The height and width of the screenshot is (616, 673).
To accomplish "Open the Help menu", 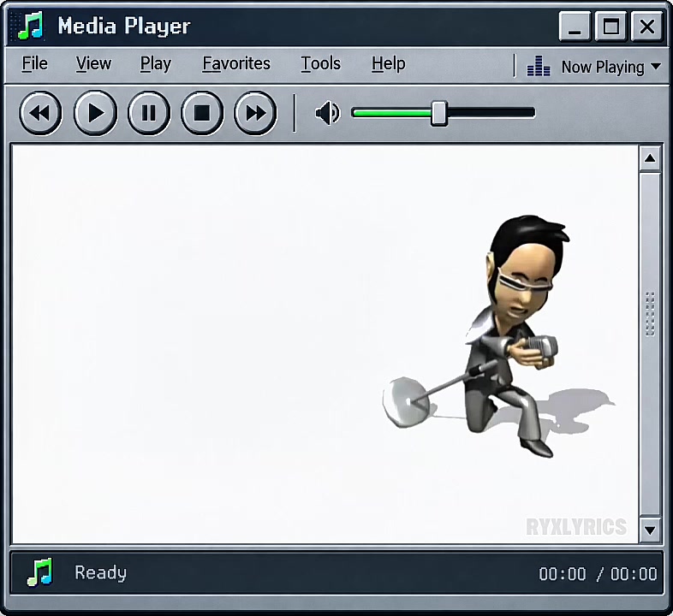I will point(389,64).
